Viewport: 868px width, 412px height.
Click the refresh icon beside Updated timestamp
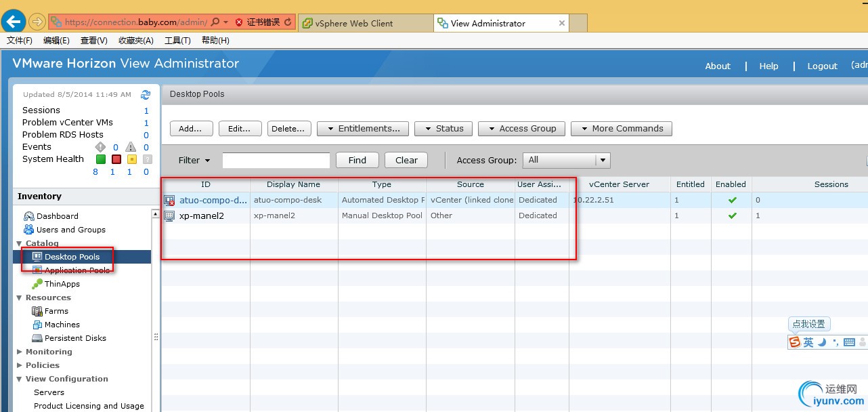pos(146,95)
